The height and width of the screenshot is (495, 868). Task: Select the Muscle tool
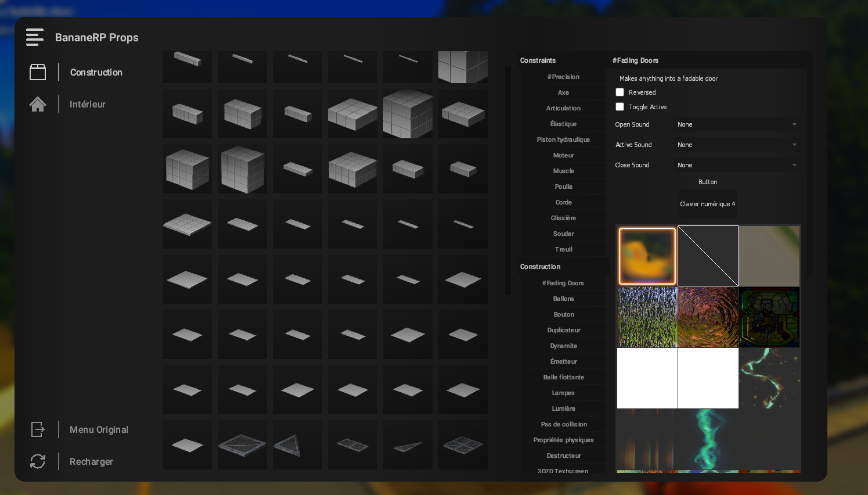(563, 171)
